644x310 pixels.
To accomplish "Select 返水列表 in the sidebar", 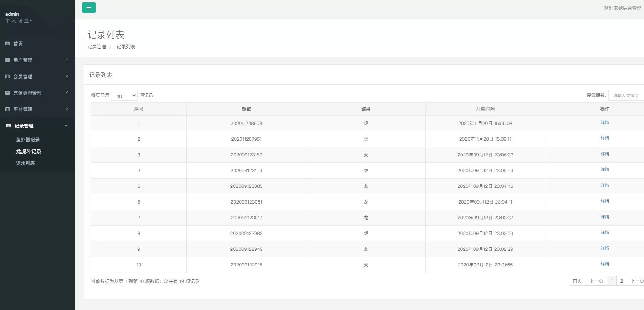I will click(25, 163).
